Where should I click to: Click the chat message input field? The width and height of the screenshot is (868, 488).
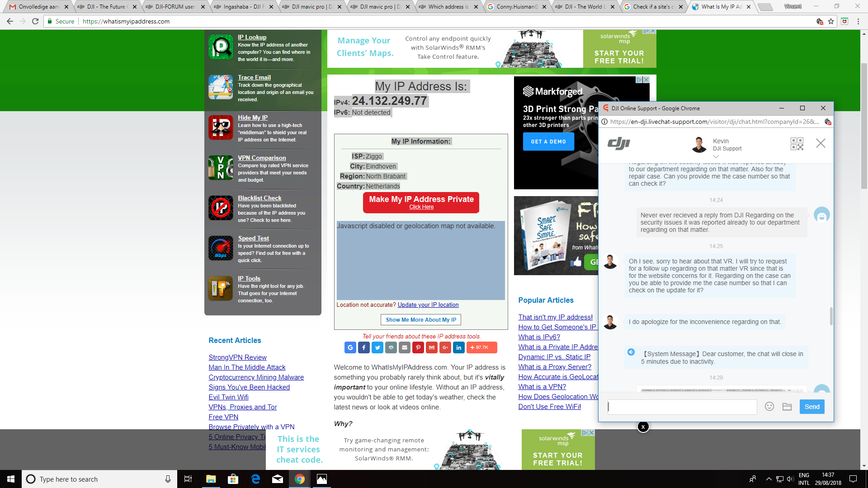(682, 407)
